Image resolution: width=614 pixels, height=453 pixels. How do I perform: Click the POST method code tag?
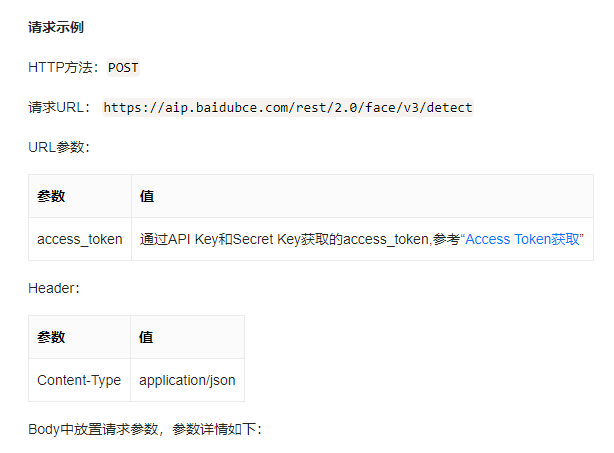pos(123,68)
